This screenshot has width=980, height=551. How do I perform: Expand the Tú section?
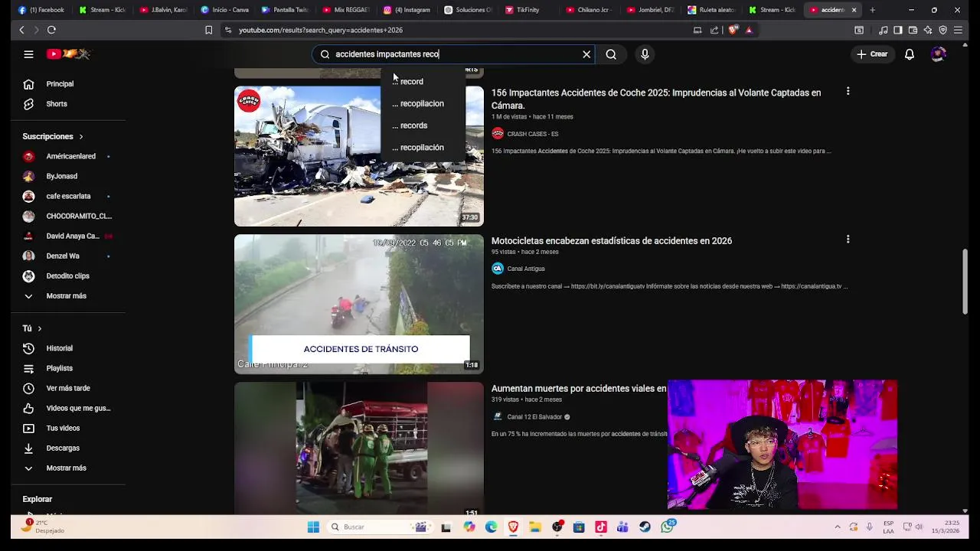point(32,328)
